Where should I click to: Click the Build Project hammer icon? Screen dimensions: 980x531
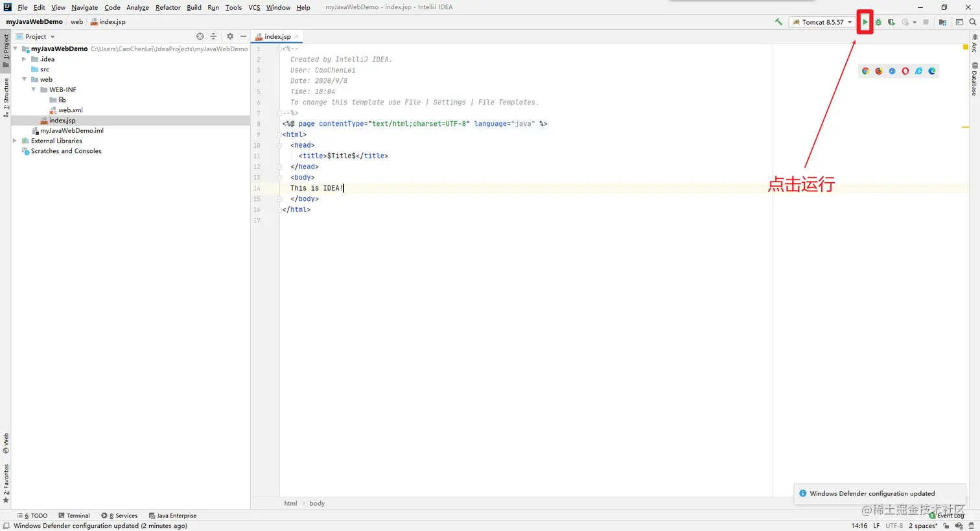778,22
